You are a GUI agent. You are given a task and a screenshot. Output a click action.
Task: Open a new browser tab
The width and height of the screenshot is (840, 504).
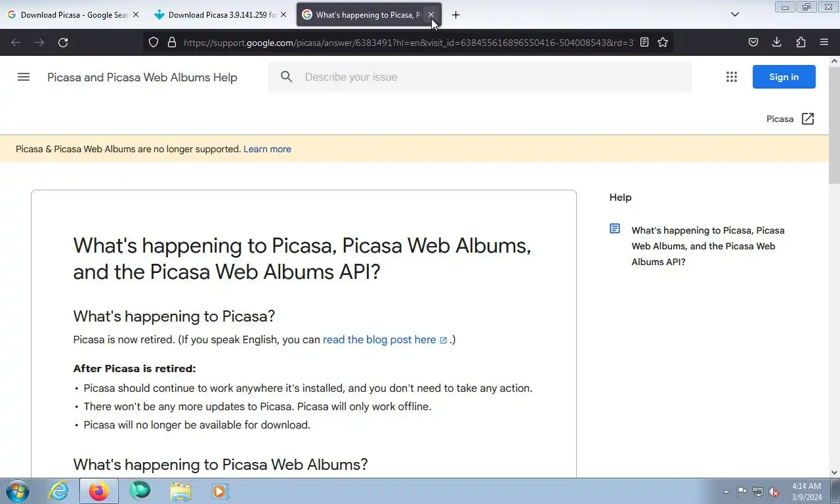coord(455,14)
